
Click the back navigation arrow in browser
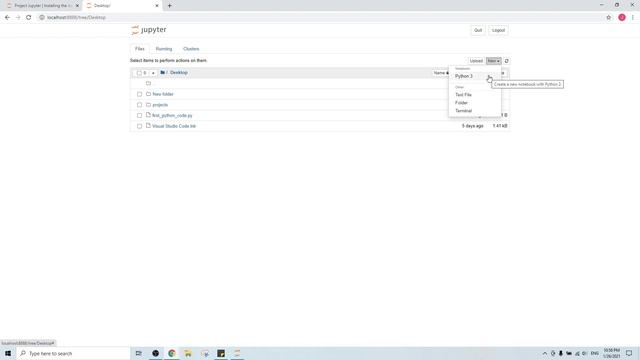click(7, 18)
